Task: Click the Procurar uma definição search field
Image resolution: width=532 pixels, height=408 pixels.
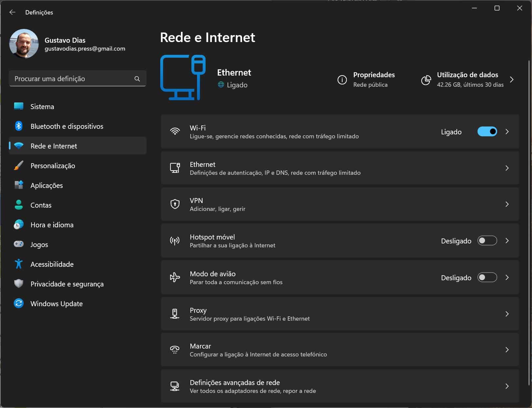Action: [72, 79]
